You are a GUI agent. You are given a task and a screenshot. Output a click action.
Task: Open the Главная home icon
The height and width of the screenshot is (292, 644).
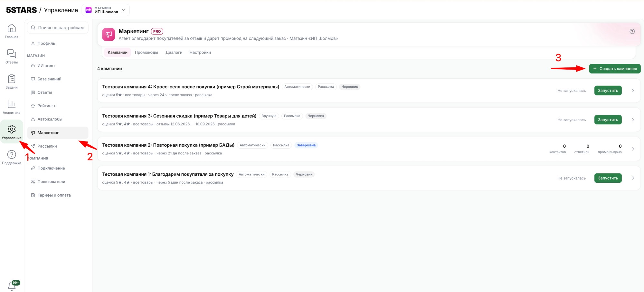click(x=12, y=31)
